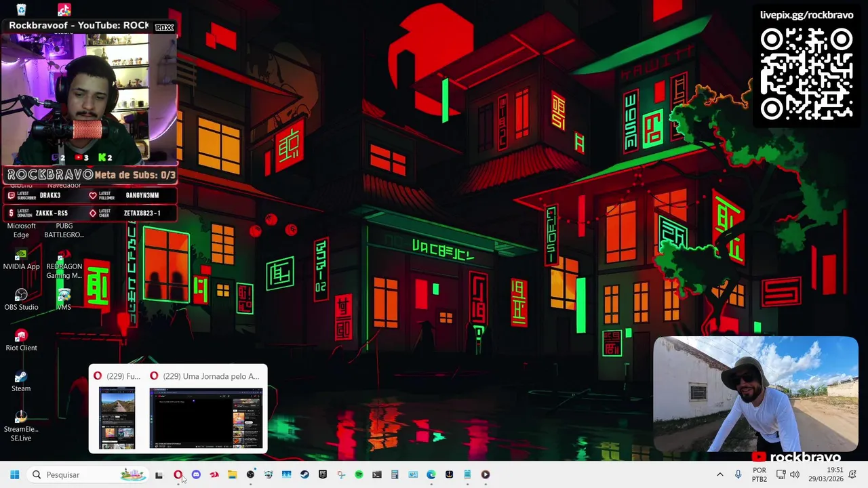Switch to OBS Studio in the taskbar
This screenshot has height=488, width=868.
click(250, 474)
